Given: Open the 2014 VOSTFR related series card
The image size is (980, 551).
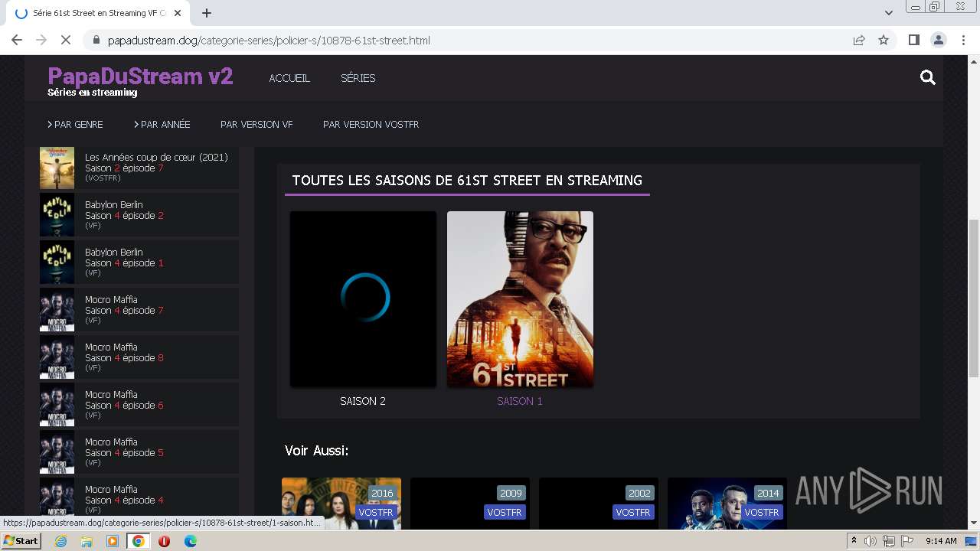Looking at the screenshot, I should point(727,504).
